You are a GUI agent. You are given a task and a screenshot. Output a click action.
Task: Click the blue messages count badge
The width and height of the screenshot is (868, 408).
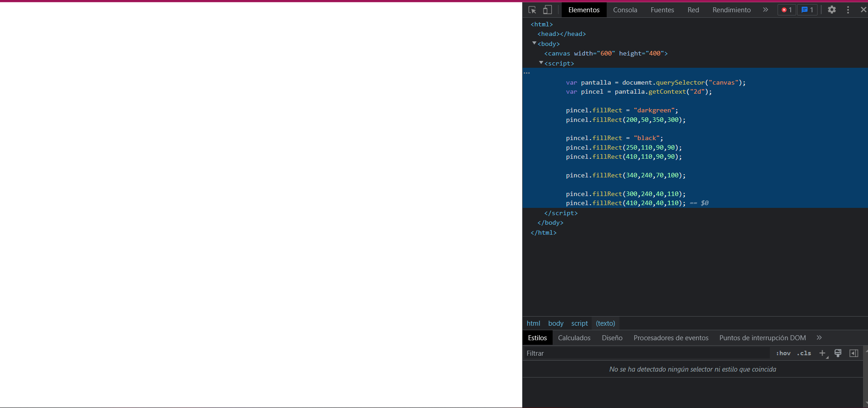808,10
